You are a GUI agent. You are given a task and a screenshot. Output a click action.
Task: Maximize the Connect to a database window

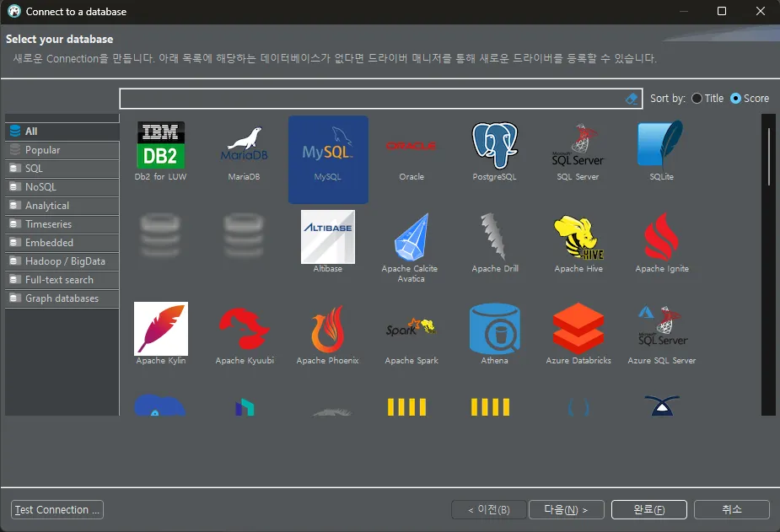[722, 11]
